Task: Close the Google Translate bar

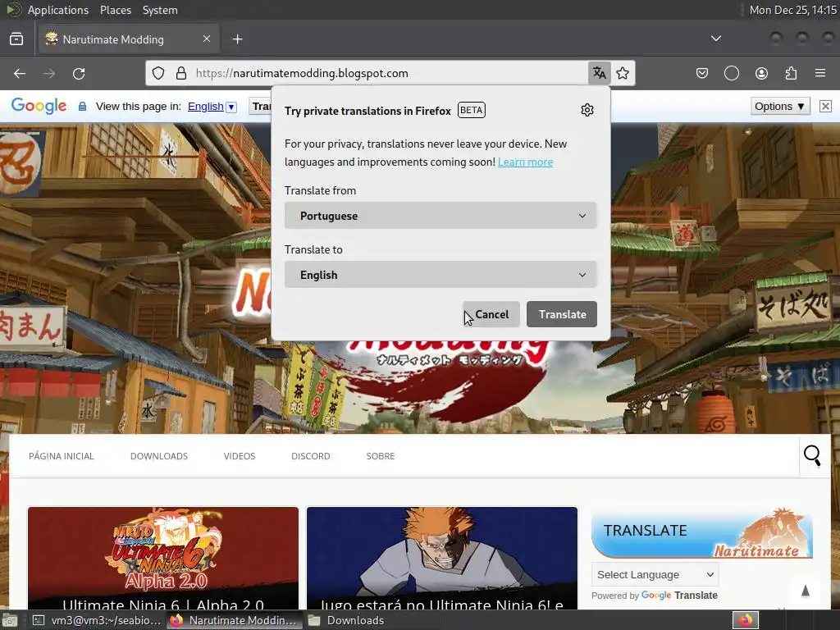Action: coord(825,106)
